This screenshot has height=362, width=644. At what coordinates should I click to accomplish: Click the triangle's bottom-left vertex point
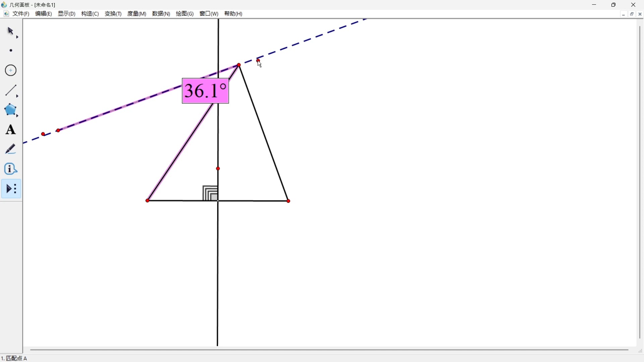pos(148,201)
